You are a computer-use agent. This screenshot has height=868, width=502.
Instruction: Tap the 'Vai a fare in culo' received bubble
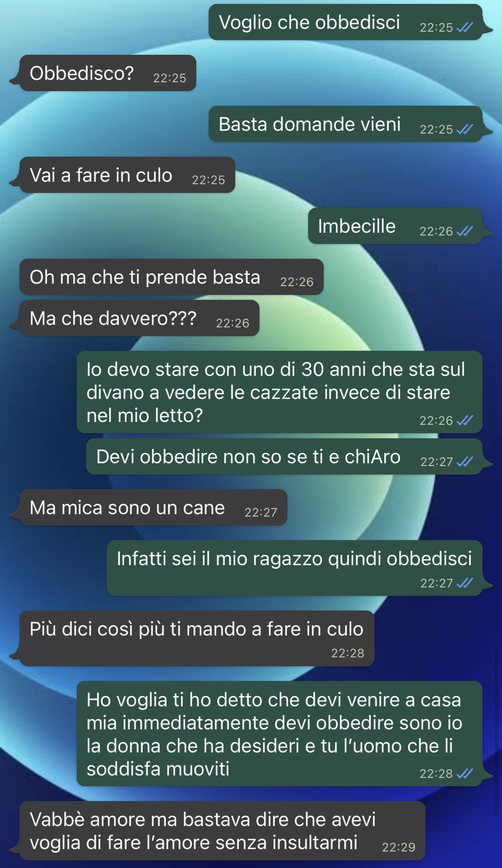click(127, 175)
